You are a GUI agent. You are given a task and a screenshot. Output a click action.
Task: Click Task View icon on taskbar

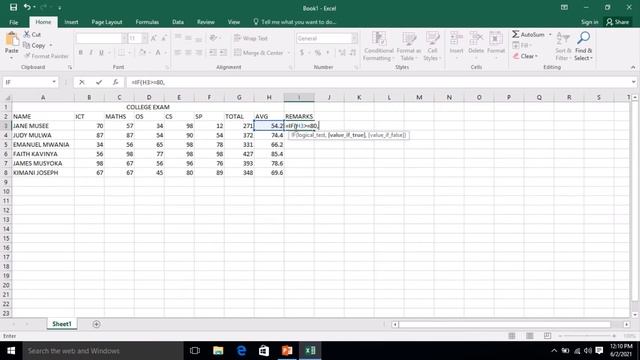(x=195, y=351)
